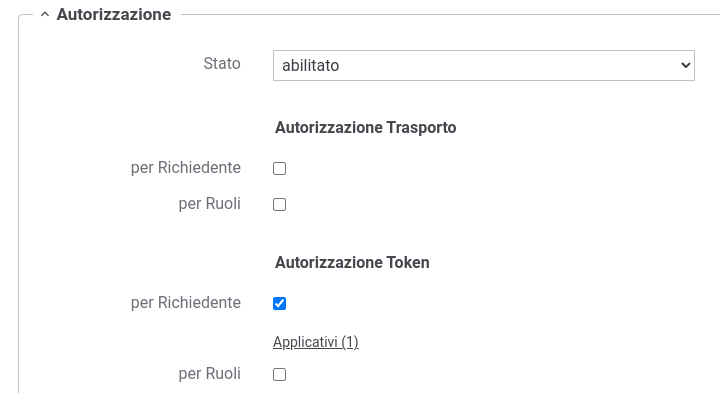Screen dimensions: 720x393
Task: Click the abilitato text in the Stato field
Action: pos(310,66)
